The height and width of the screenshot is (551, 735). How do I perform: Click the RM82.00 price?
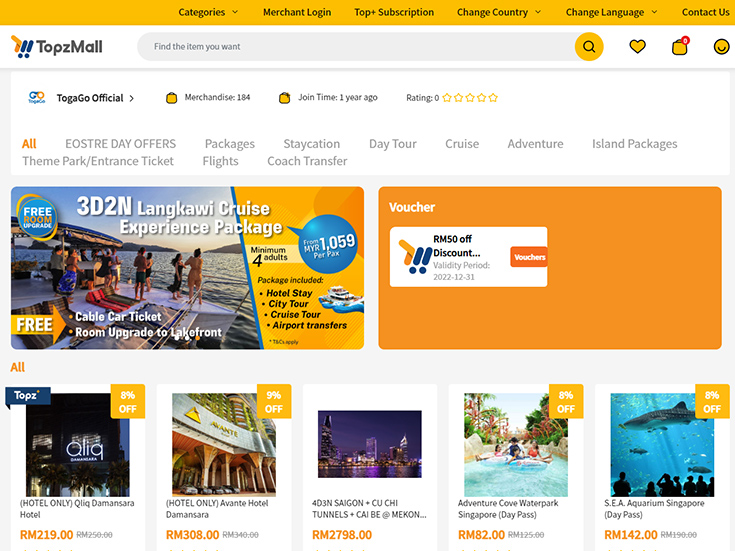point(481,535)
